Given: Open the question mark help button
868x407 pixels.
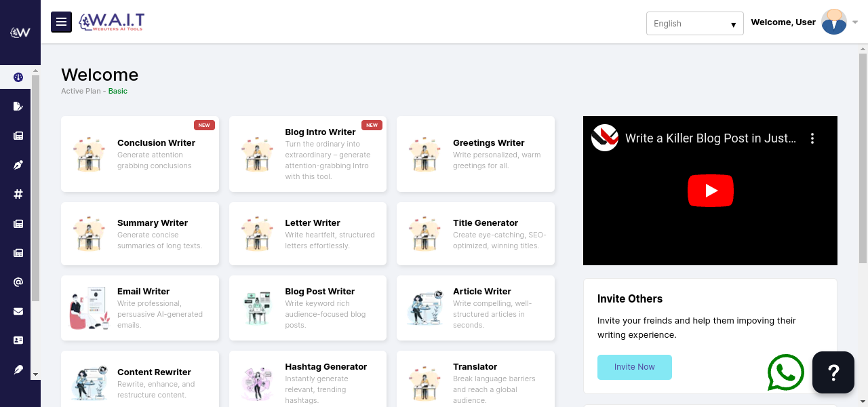Looking at the screenshot, I should click(x=833, y=372).
